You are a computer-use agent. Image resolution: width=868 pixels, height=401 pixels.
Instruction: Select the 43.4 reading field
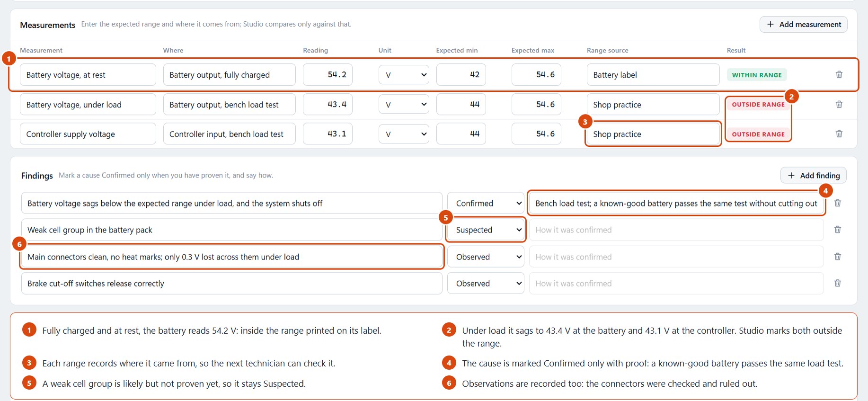(328, 104)
